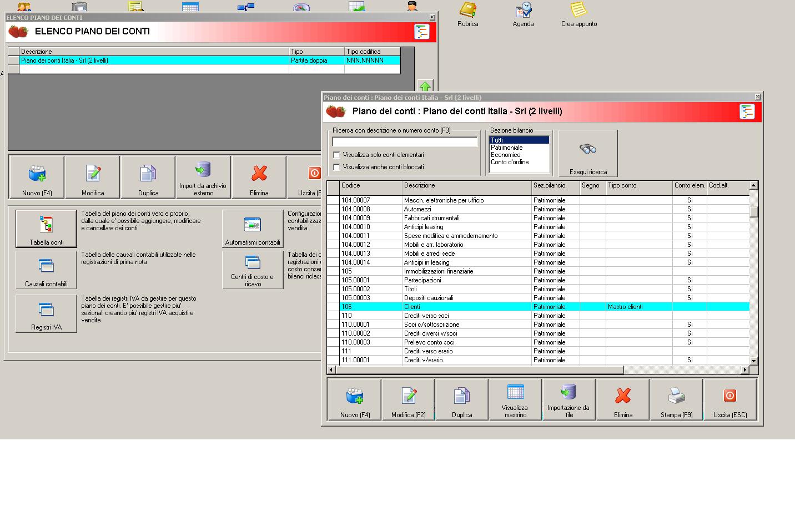Launch Rubrica address book icon

467,14
